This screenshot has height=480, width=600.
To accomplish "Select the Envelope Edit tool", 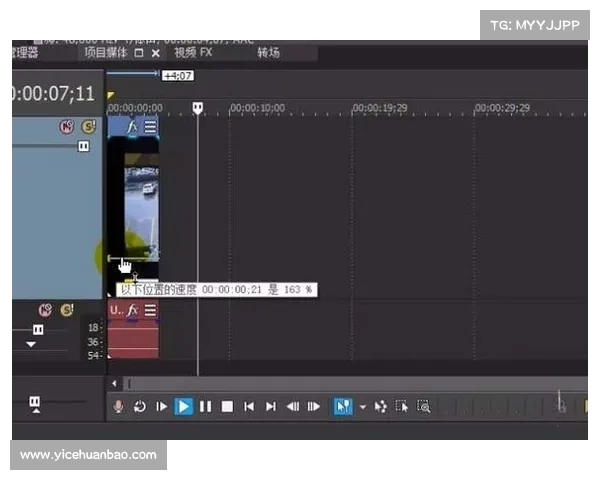I will [381, 406].
